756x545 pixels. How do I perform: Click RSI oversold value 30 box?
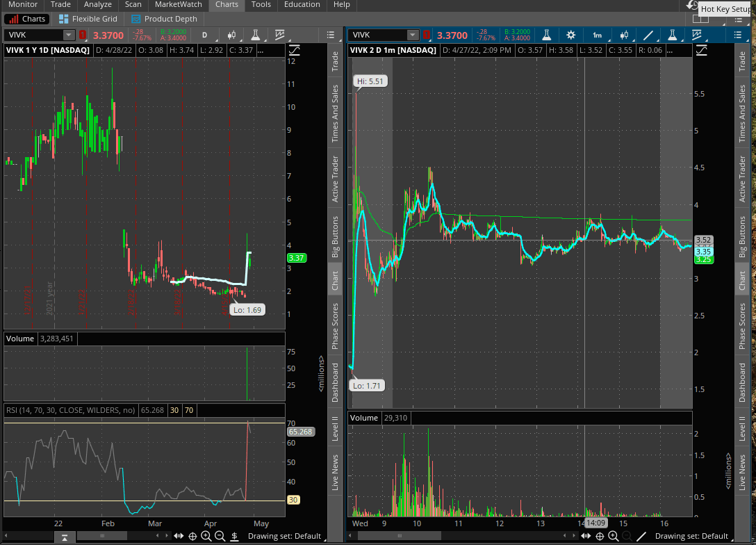point(174,410)
